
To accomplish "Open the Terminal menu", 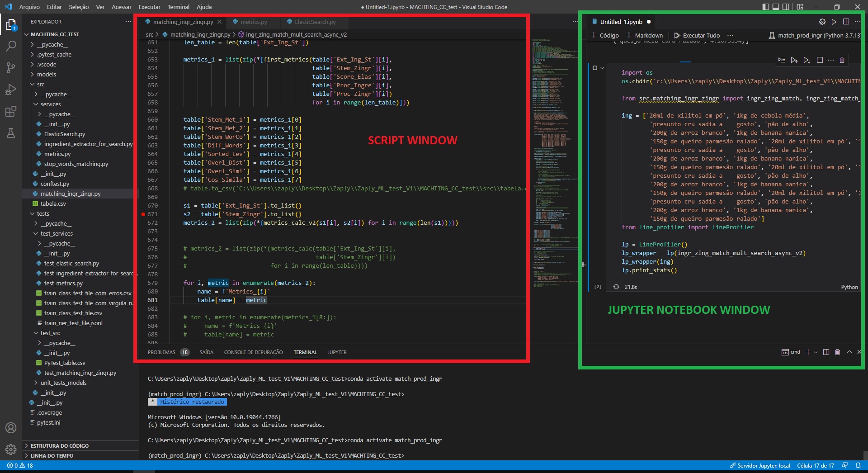I will [x=178, y=7].
